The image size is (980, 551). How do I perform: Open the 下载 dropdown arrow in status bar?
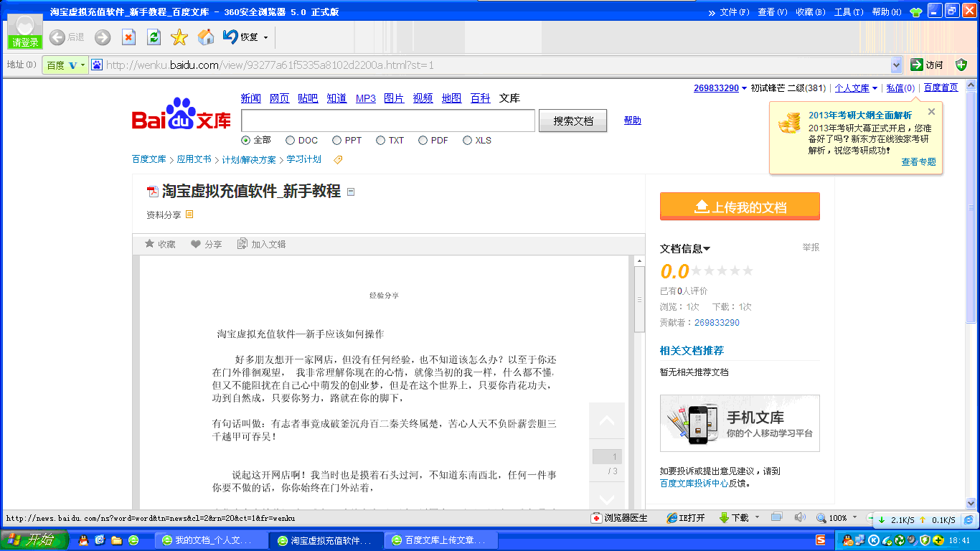tap(758, 517)
